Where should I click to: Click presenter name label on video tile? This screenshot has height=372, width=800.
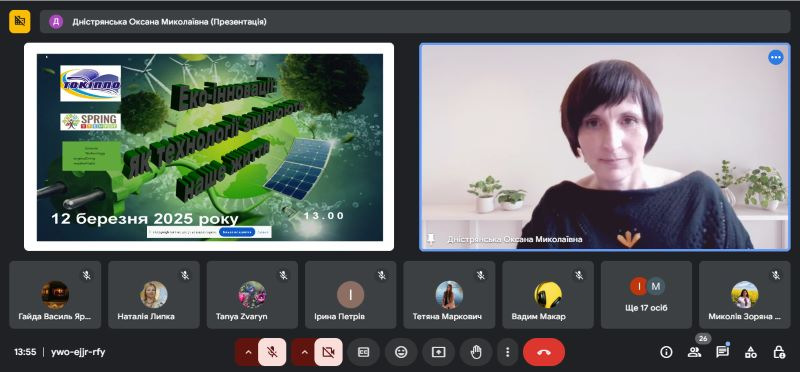click(515, 239)
